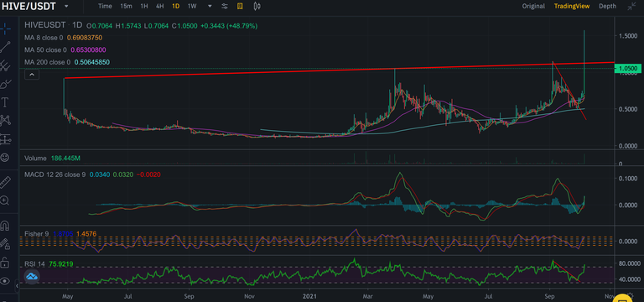644x302 pixels.
Task: Select the XABCD pattern tool
Action: pos(5,120)
